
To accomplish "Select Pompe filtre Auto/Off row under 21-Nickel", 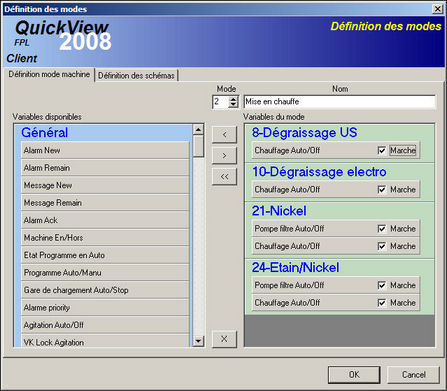I will coord(336,229).
